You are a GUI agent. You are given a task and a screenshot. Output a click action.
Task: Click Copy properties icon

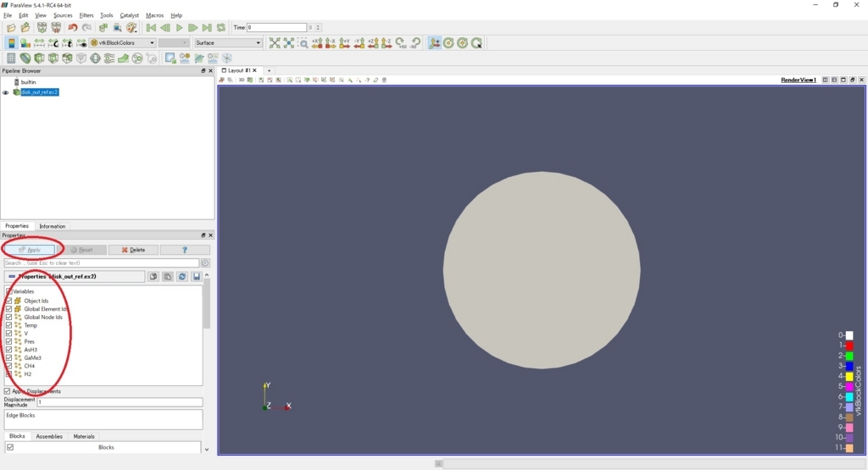[153, 276]
